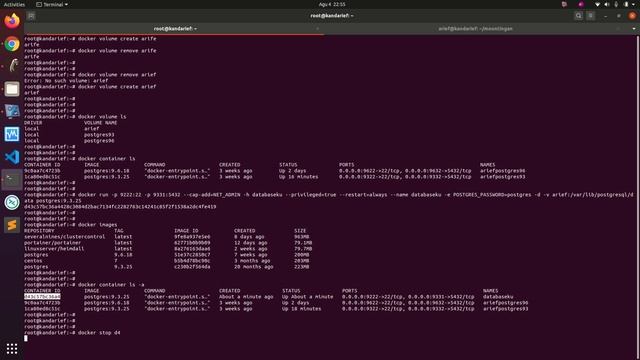Image resolution: width=640 pixels, height=360 pixels.
Task: Click highlighted container ID d43c57bc36a4
Action: (42, 297)
